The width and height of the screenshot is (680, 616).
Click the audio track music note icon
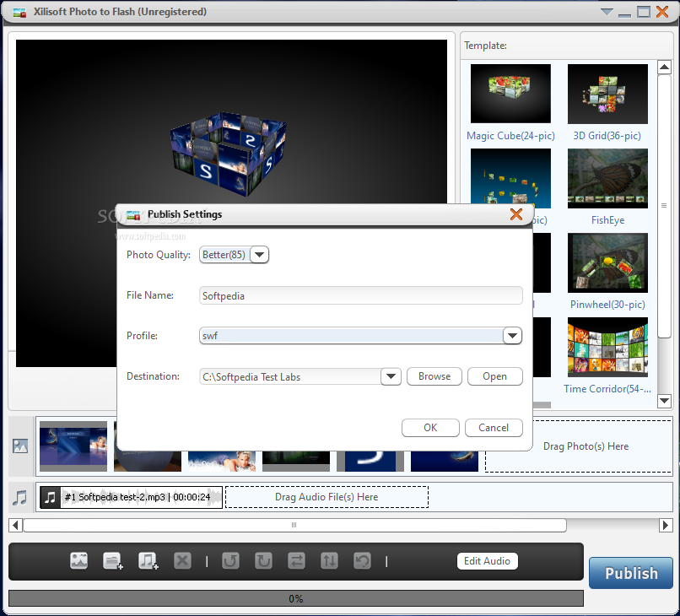(20, 497)
